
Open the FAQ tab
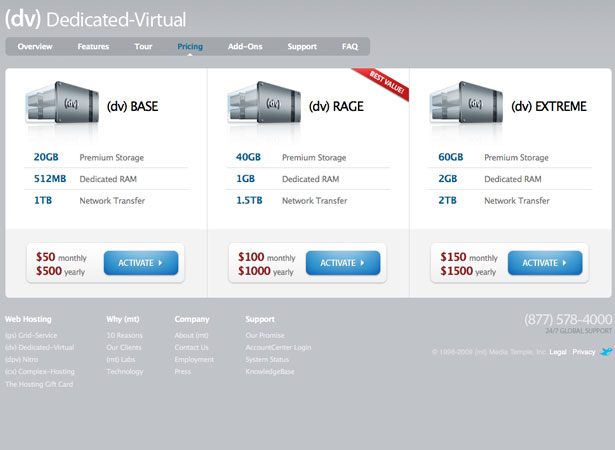[350, 46]
